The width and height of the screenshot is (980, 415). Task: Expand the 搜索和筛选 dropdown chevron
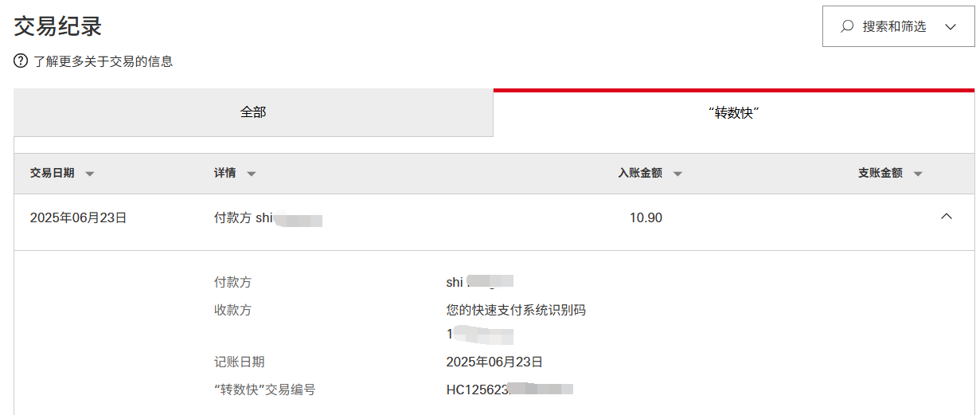click(x=950, y=26)
